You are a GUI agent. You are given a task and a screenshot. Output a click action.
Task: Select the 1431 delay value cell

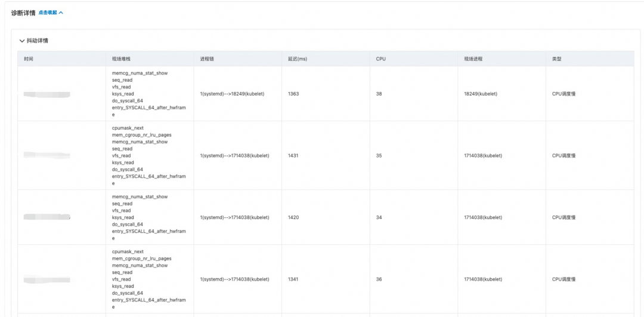326,155
